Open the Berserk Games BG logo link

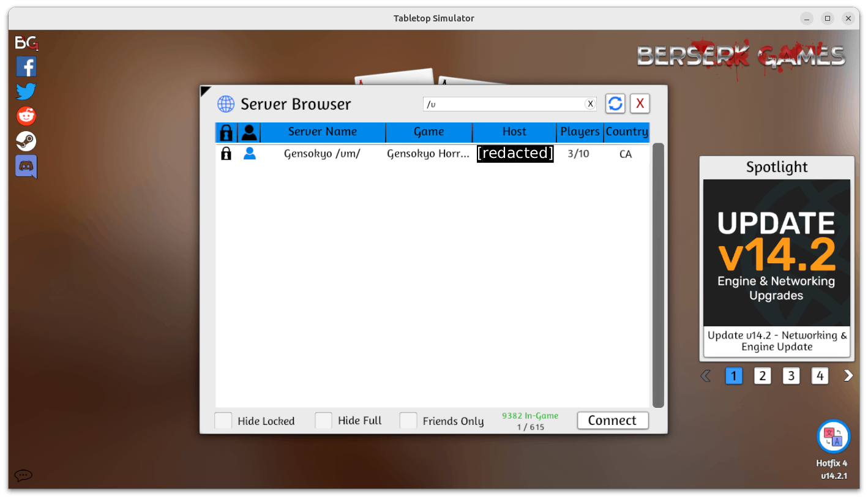tap(26, 43)
